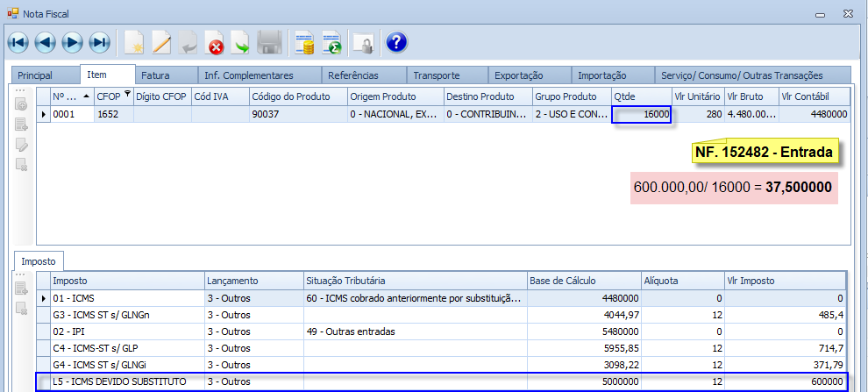This screenshot has width=868, height=392.
Task: Click the Vlr Unitário cell 280
Action: click(x=698, y=115)
